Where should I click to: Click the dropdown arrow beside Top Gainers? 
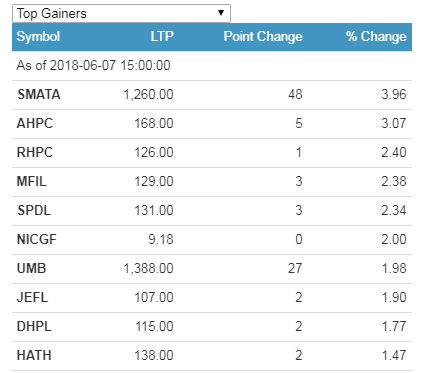pos(221,13)
